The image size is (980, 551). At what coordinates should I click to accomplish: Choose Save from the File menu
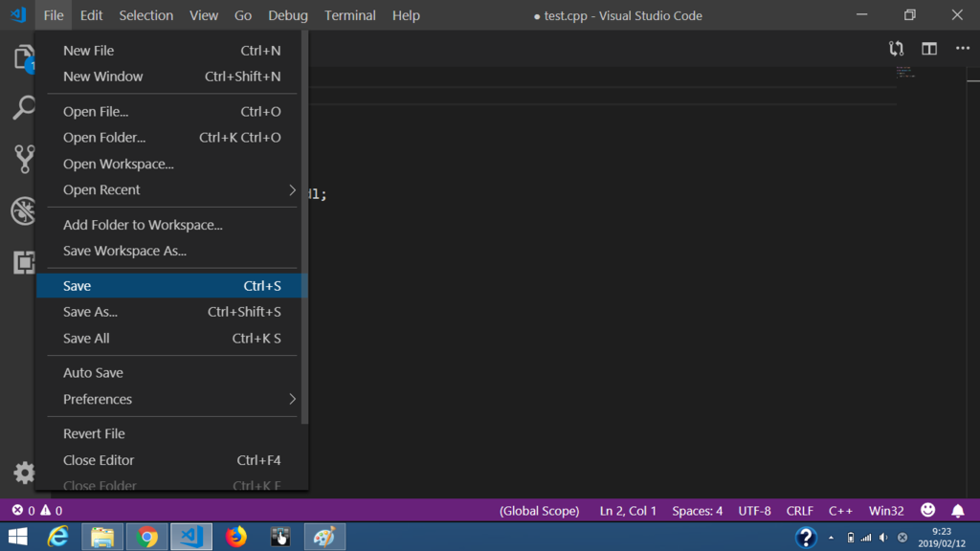172,285
